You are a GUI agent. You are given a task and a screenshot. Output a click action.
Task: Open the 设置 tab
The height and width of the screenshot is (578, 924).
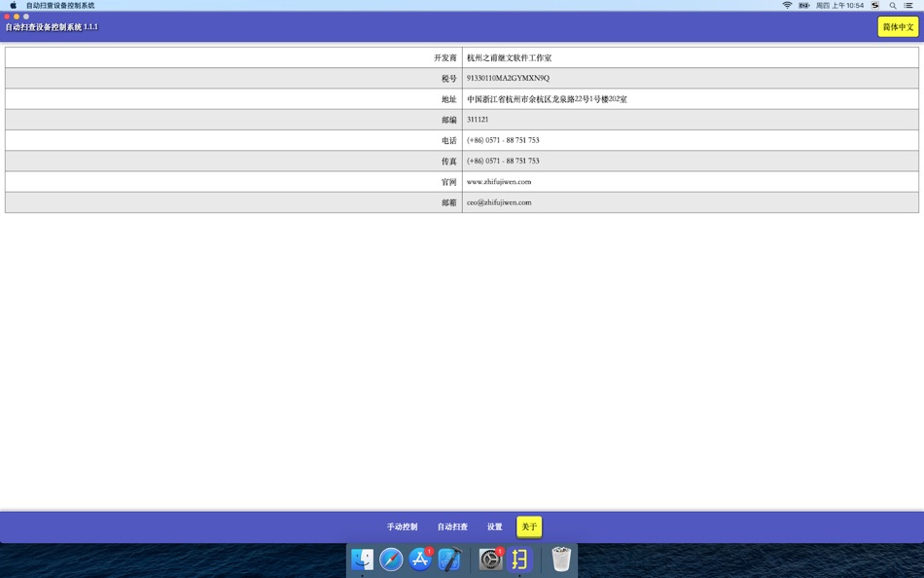tap(494, 526)
